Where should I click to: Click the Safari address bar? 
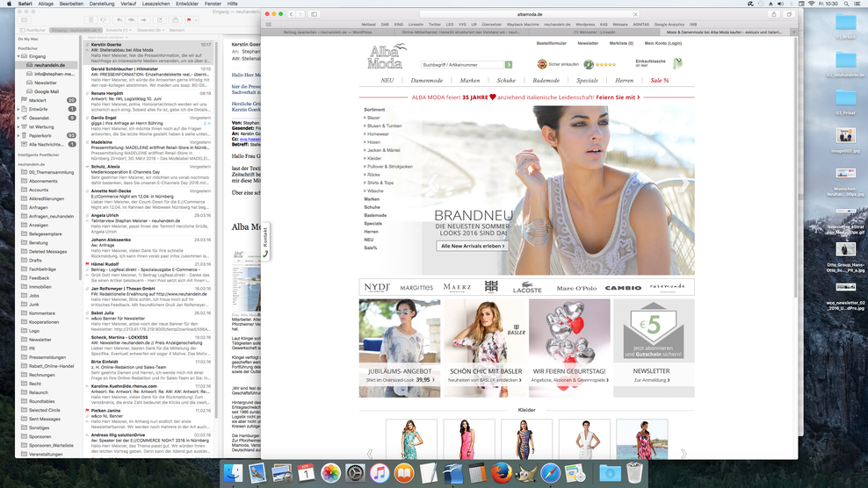click(529, 14)
